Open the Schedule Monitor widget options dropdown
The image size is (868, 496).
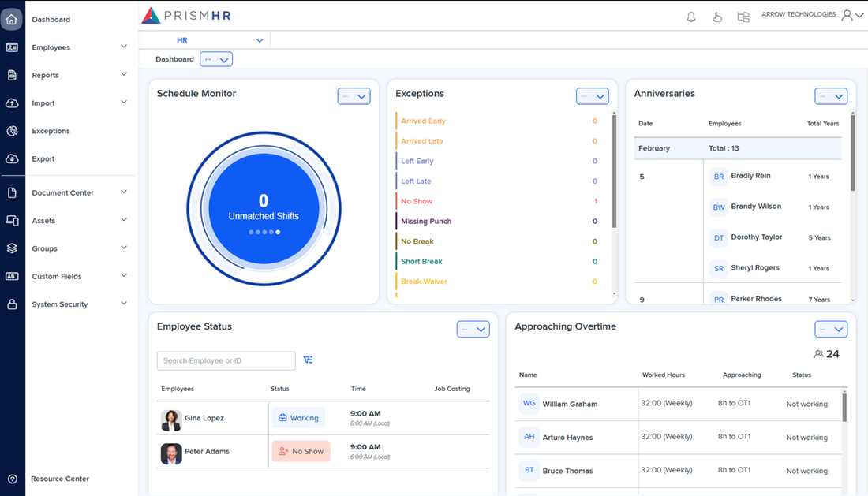click(354, 95)
